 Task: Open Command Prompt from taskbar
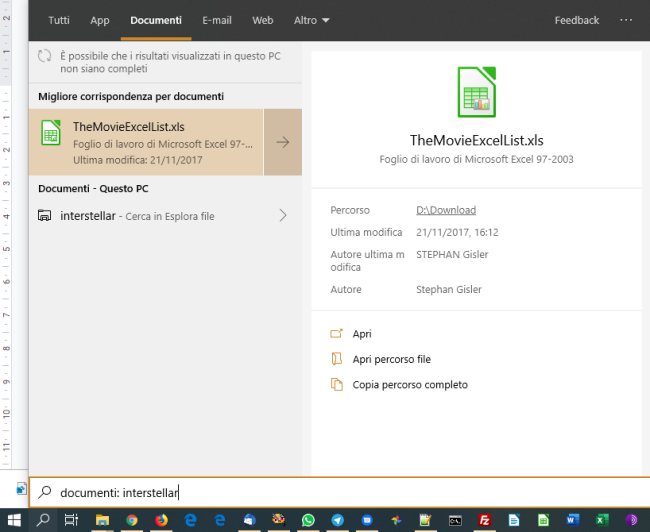click(455, 520)
